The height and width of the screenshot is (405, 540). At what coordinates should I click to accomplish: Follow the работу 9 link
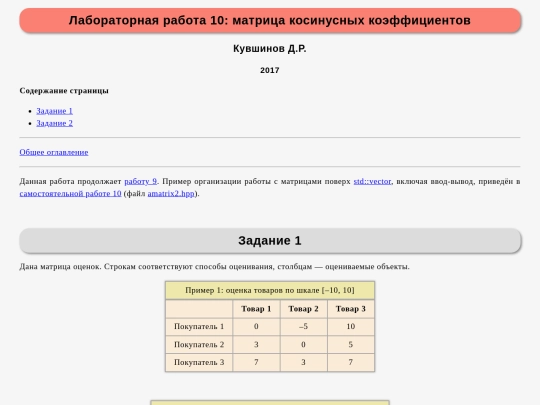[141, 181]
